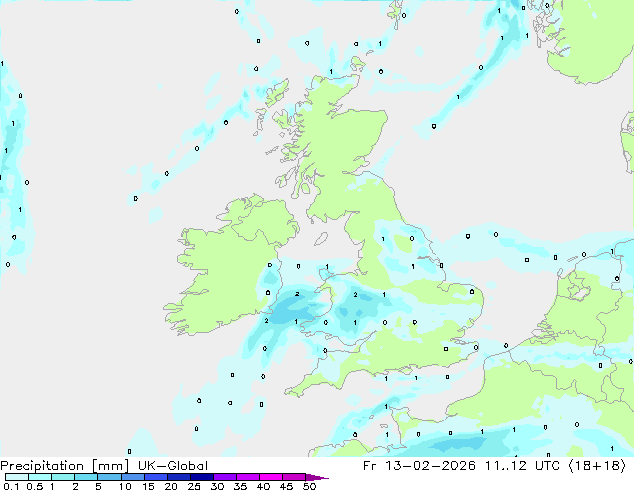This screenshot has height=490, width=634.
Task: Click the '(18+18)' forecast offset text
Action: [x=598, y=466]
